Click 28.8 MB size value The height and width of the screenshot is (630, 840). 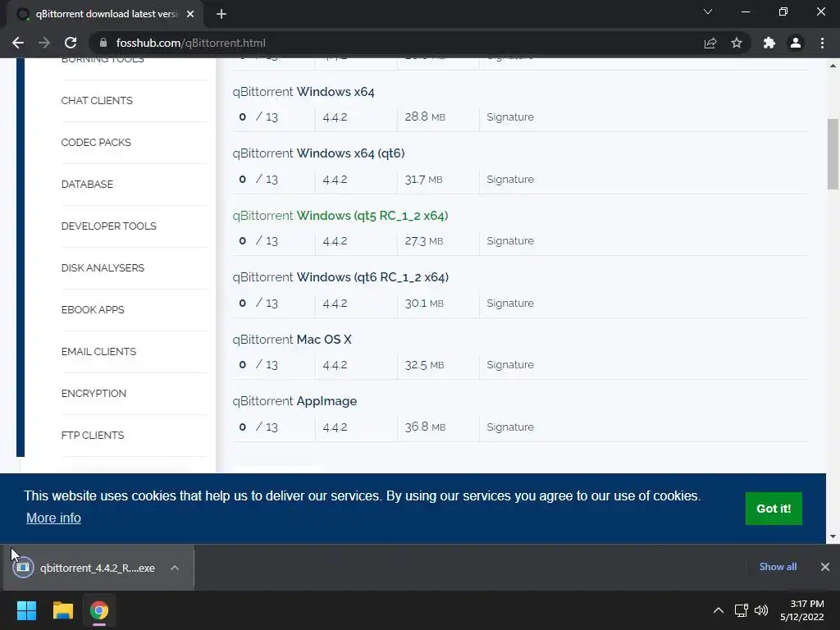point(425,116)
